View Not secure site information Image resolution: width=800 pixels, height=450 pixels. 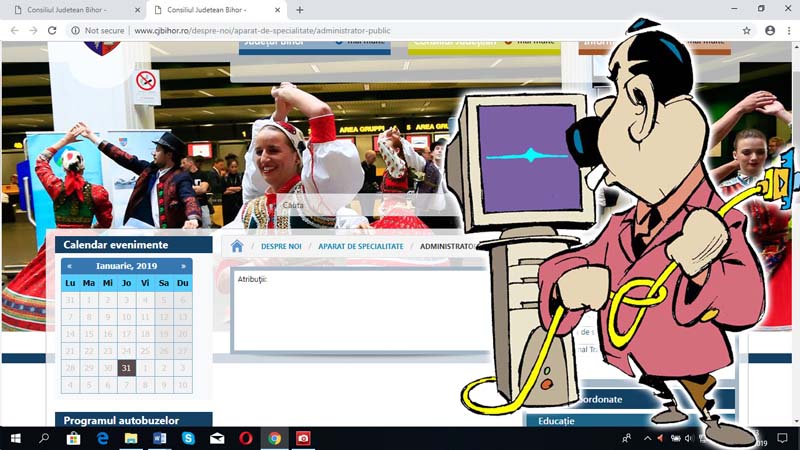point(98,31)
